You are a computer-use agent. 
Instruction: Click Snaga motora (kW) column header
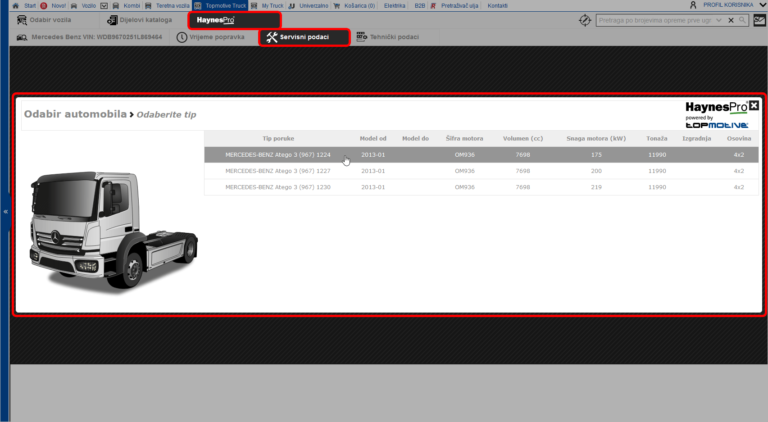coord(596,139)
